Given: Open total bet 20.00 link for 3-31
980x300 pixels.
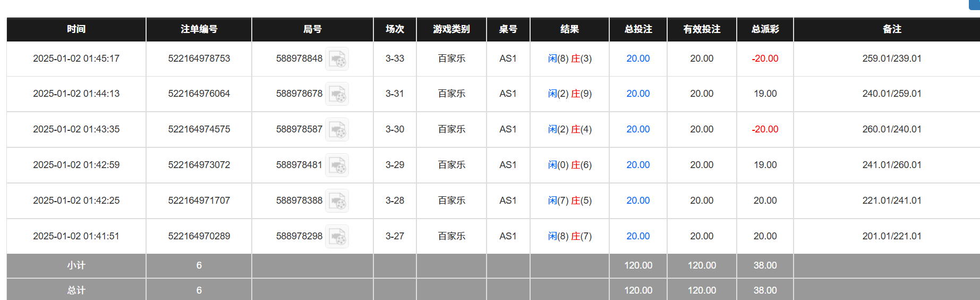Looking at the screenshot, I should point(637,94).
